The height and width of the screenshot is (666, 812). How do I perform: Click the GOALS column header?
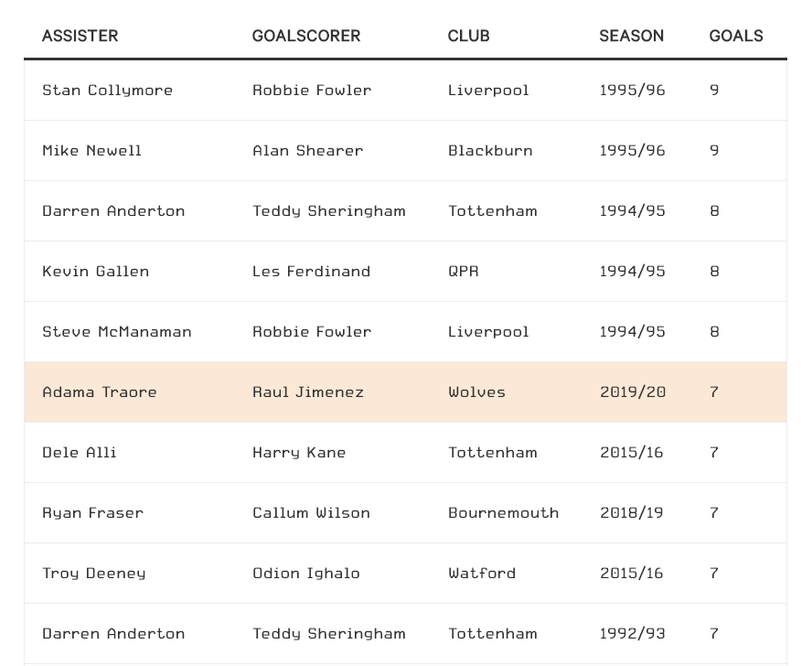tap(736, 36)
